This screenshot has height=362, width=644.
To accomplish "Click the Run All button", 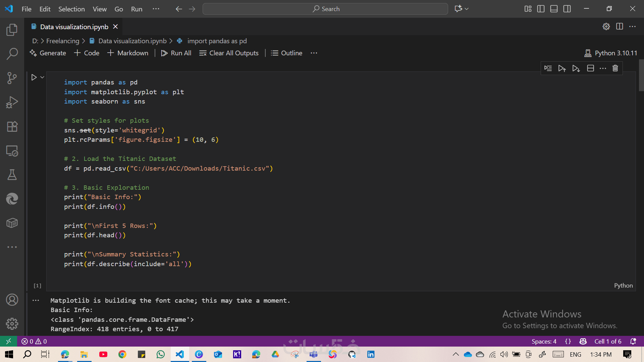I will pyautogui.click(x=176, y=53).
